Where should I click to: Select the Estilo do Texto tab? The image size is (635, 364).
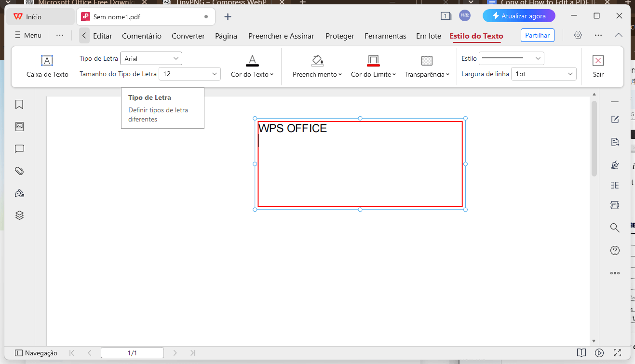pyautogui.click(x=476, y=36)
